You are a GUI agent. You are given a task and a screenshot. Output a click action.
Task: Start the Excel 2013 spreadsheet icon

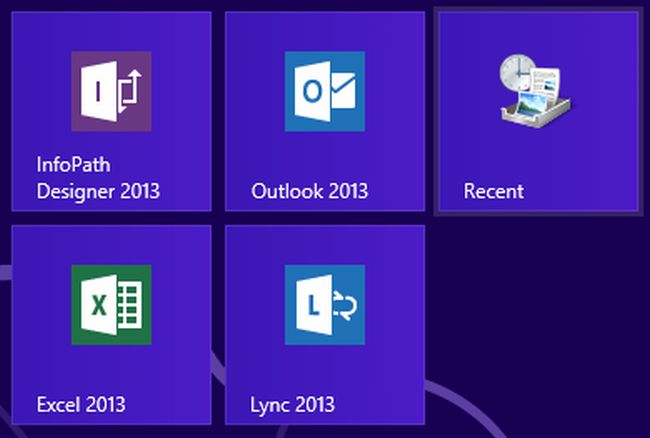pyautogui.click(x=112, y=305)
